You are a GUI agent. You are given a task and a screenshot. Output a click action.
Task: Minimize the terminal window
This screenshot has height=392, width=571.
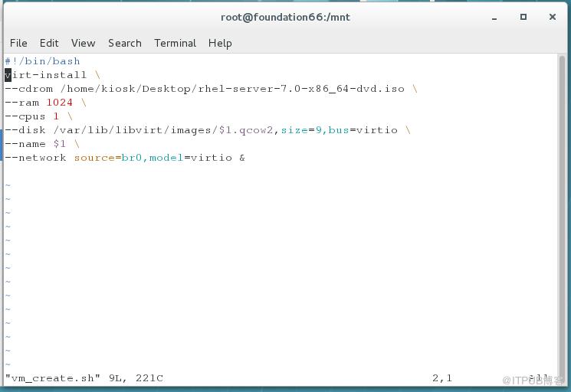click(494, 18)
